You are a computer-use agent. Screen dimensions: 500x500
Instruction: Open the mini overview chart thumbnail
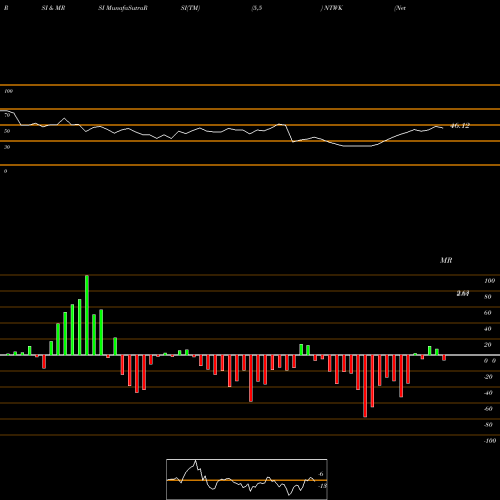click(247, 479)
